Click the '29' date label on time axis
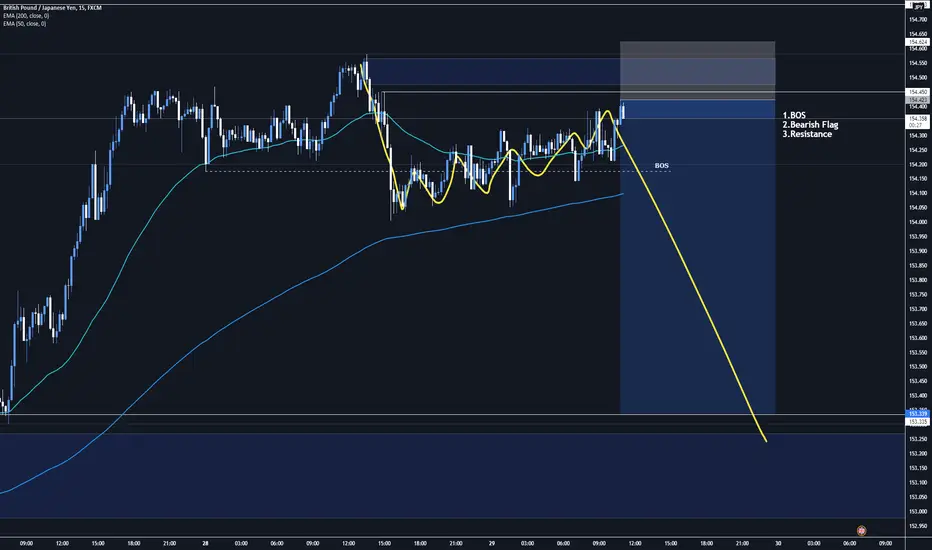This screenshot has width=932, height=550. (492, 543)
